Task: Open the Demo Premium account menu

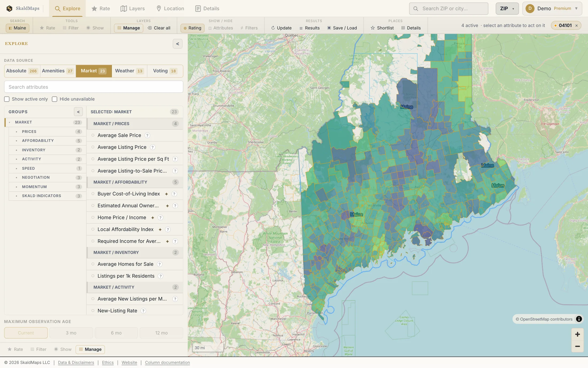Action: [552, 9]
